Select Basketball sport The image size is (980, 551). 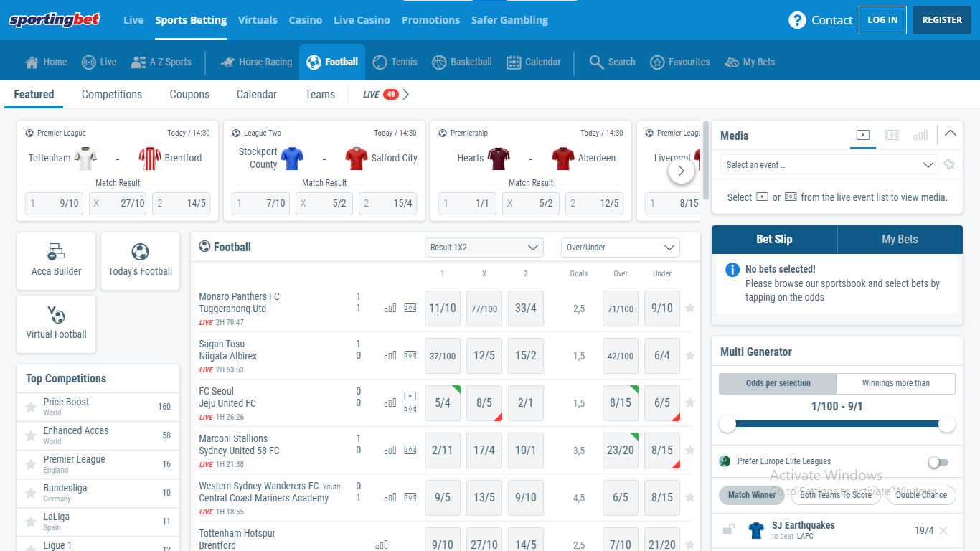[462, 62]
